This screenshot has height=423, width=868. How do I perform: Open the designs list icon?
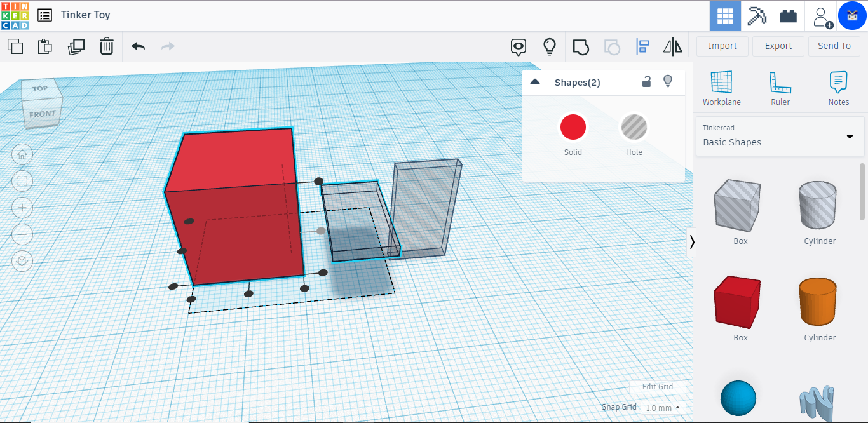(x=45, y=15)
